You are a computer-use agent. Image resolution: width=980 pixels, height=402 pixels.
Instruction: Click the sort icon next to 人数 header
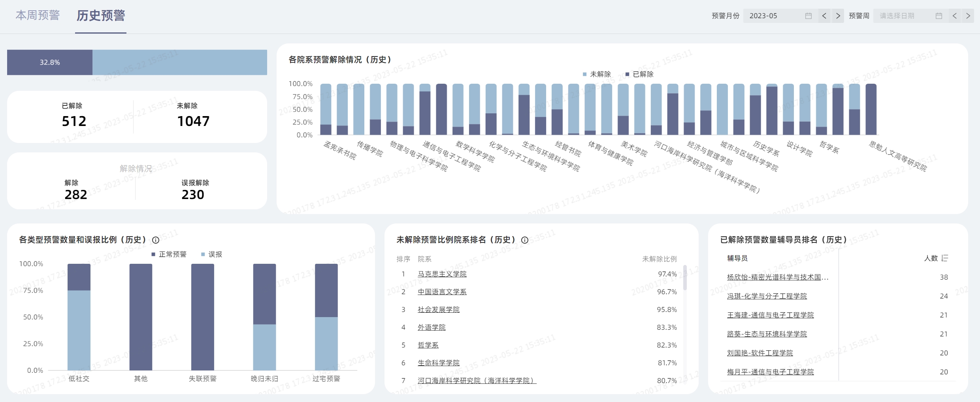[x=945, y=258]
